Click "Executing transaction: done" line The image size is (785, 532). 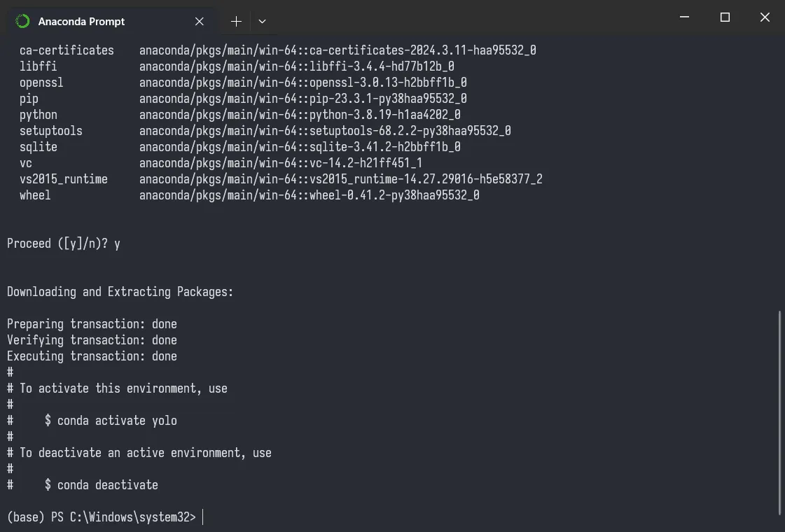tap(92, 356)
